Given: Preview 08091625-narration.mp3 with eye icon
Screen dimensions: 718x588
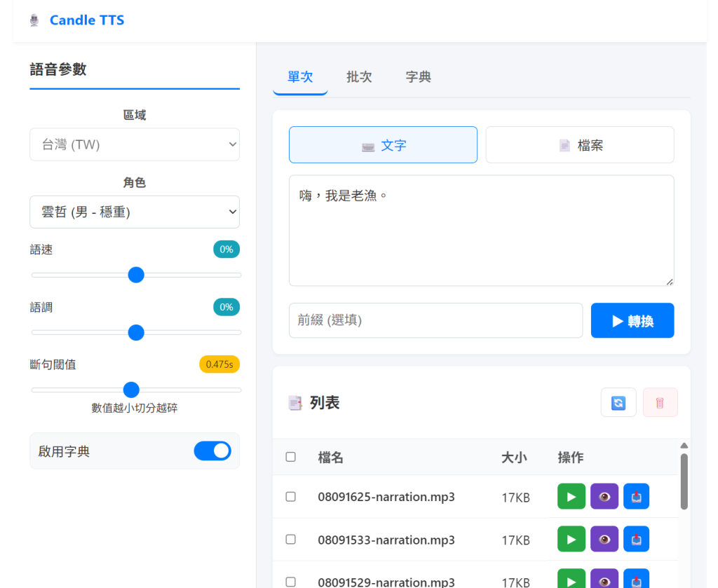Looking at the screenshot, I should click(x=604, y=496).
